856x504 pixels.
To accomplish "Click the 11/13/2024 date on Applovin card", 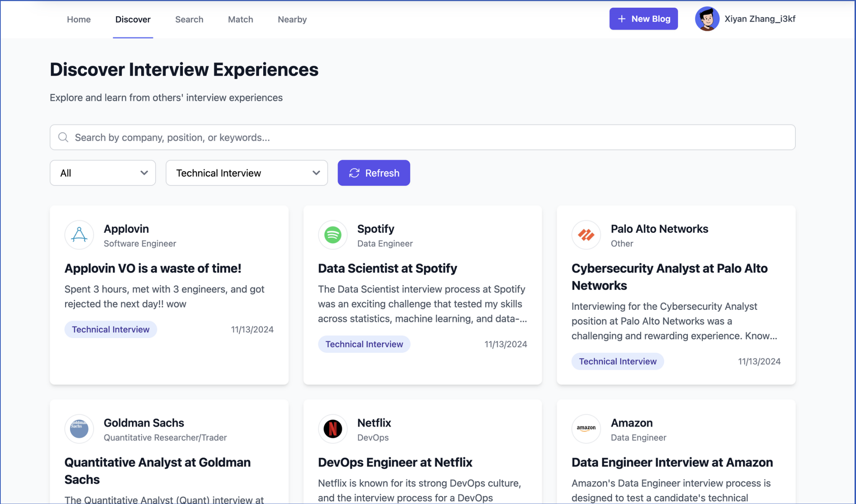I will 252,329.
